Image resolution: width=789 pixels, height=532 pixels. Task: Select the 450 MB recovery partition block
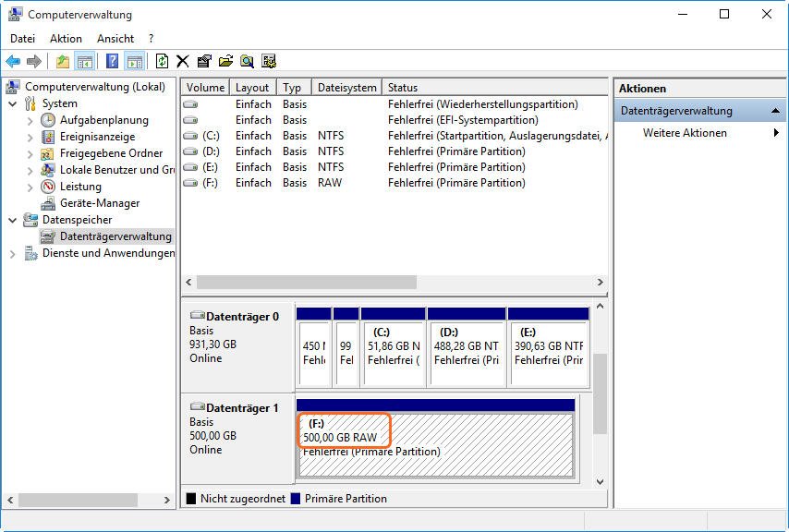click(314, 347)
